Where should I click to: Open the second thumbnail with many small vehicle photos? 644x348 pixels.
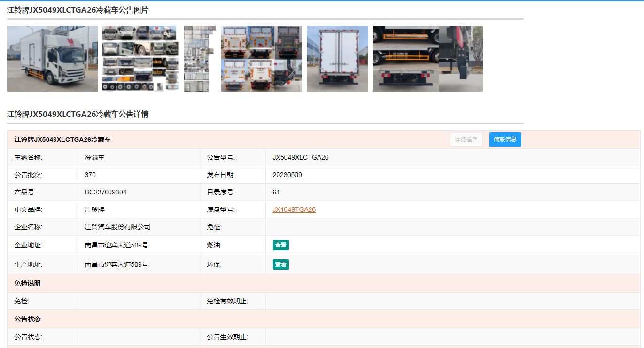click(140, 59)
